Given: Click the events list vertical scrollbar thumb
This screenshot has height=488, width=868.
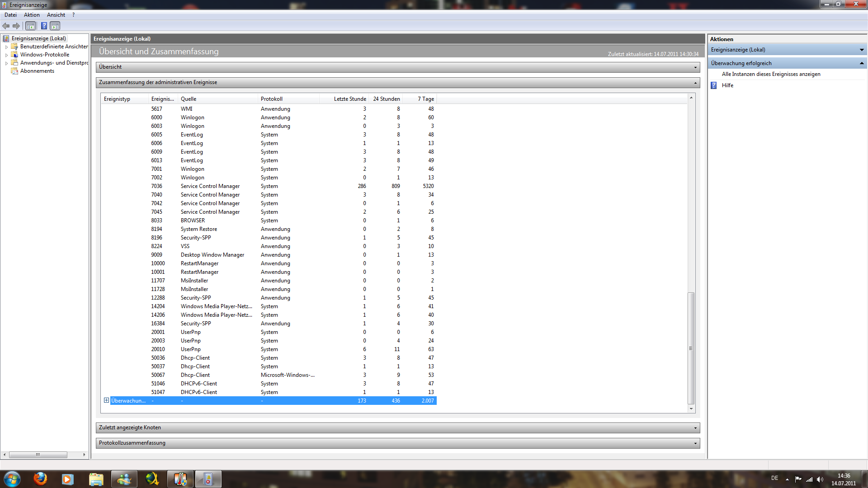Looking at the screenshot, I should (x=691, y=348).
